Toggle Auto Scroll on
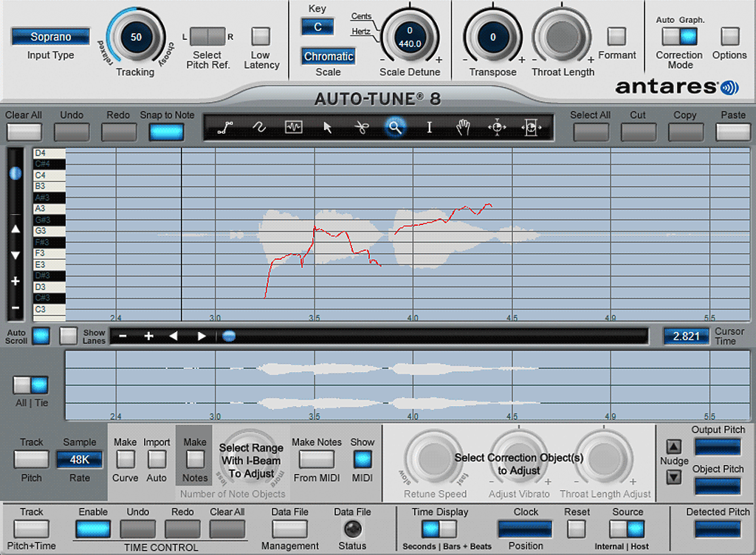This screenshot has width=756, height=555. click(x=40, y=336)
